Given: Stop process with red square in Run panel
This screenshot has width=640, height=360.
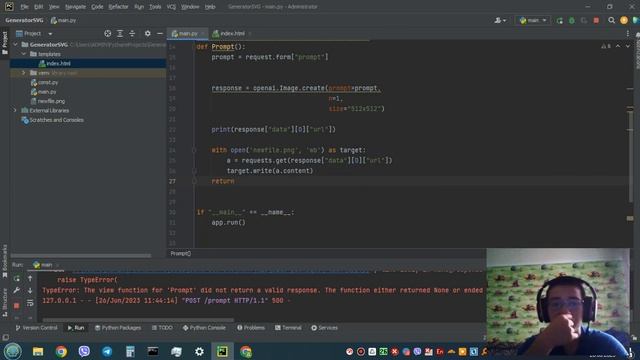Looking at the screenshot, I should tap(17, 305).
